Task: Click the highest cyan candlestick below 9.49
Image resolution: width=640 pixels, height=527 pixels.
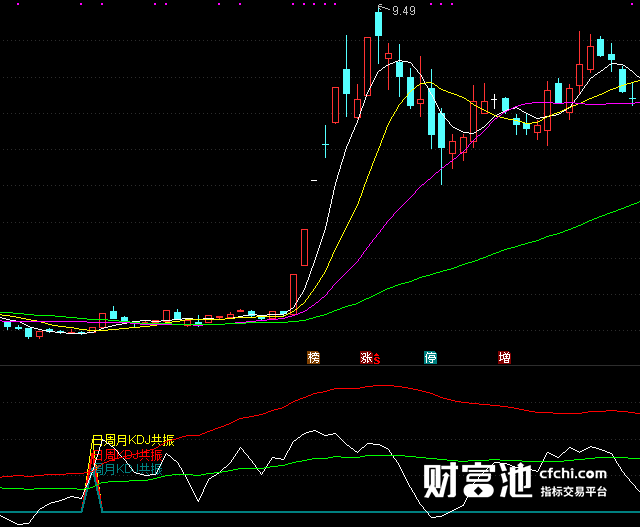Action: click(379, 24)
